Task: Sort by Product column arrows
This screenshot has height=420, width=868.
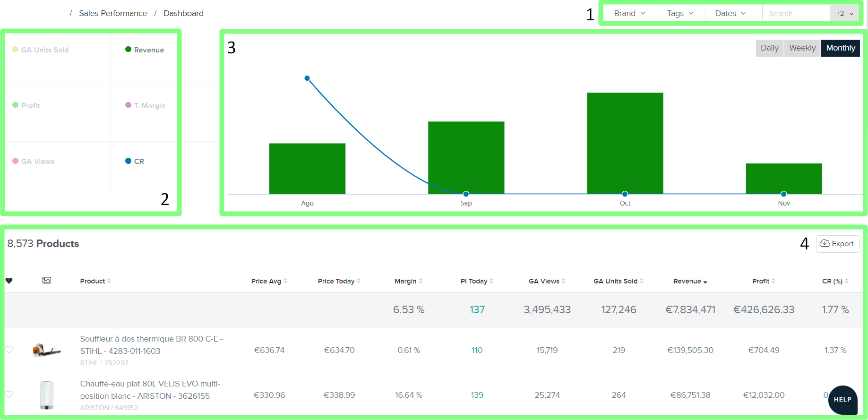Action: tap(109, 281)
